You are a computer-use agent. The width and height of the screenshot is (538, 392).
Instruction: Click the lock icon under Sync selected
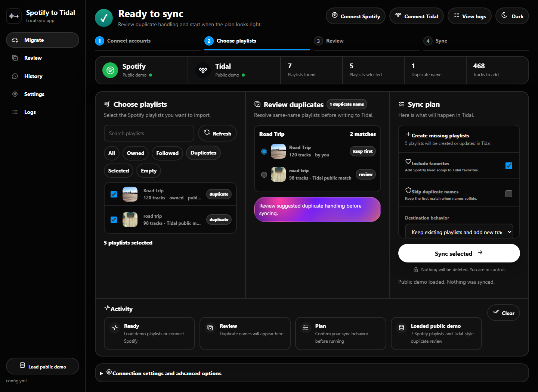[416, 270]
